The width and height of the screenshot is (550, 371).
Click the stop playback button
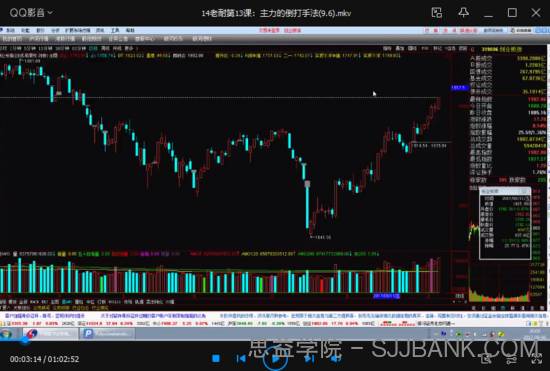216,358
